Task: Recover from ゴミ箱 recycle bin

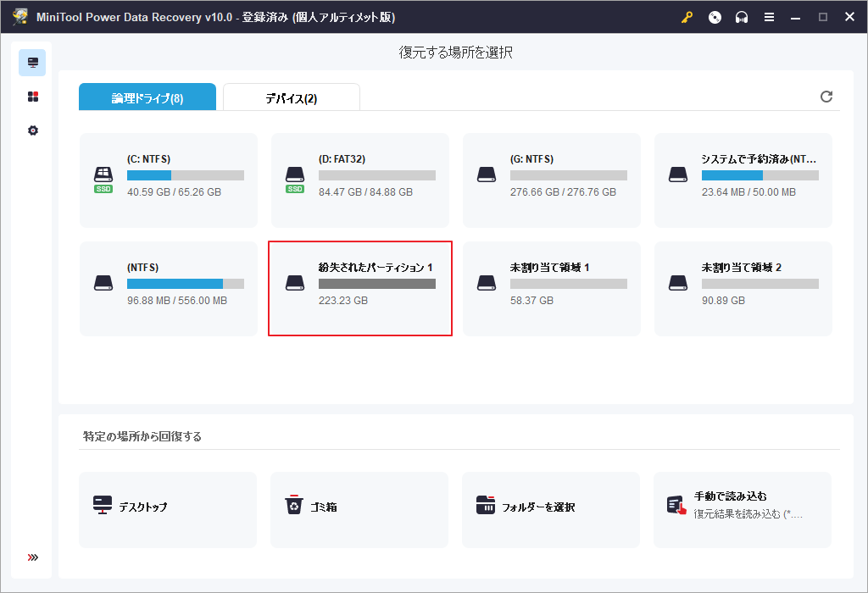Action: click(359, 507)
